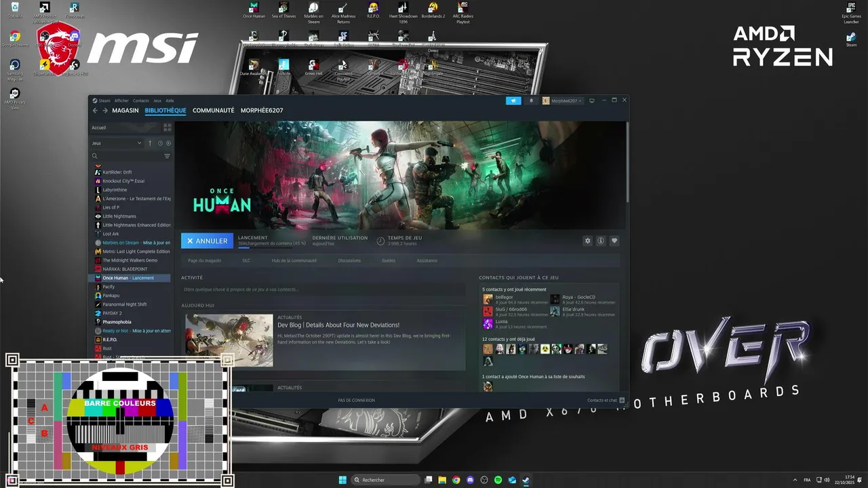Show ready-to-play games filter icon
This screenshot has width=868, height=488.
(168, 143)
